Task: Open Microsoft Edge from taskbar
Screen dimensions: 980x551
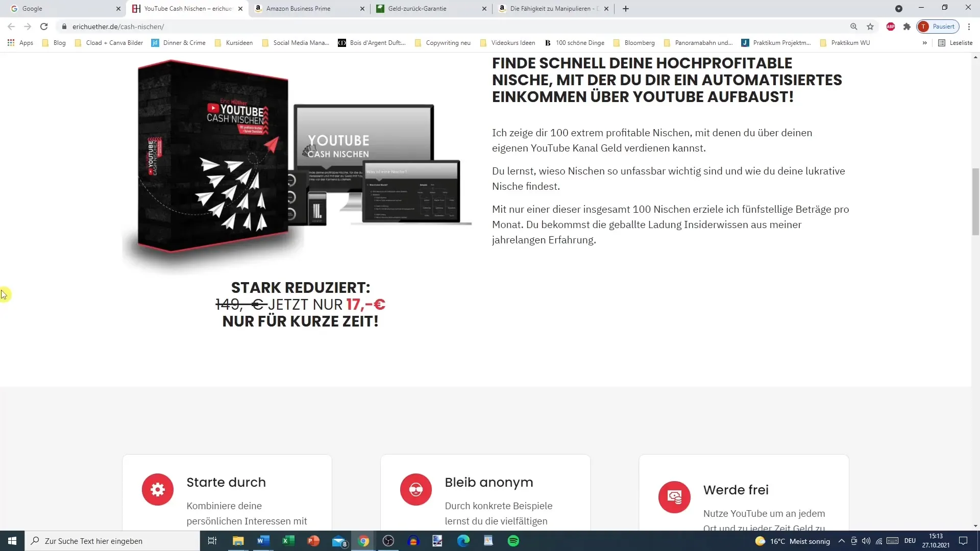Action: [x=463, y=541]
